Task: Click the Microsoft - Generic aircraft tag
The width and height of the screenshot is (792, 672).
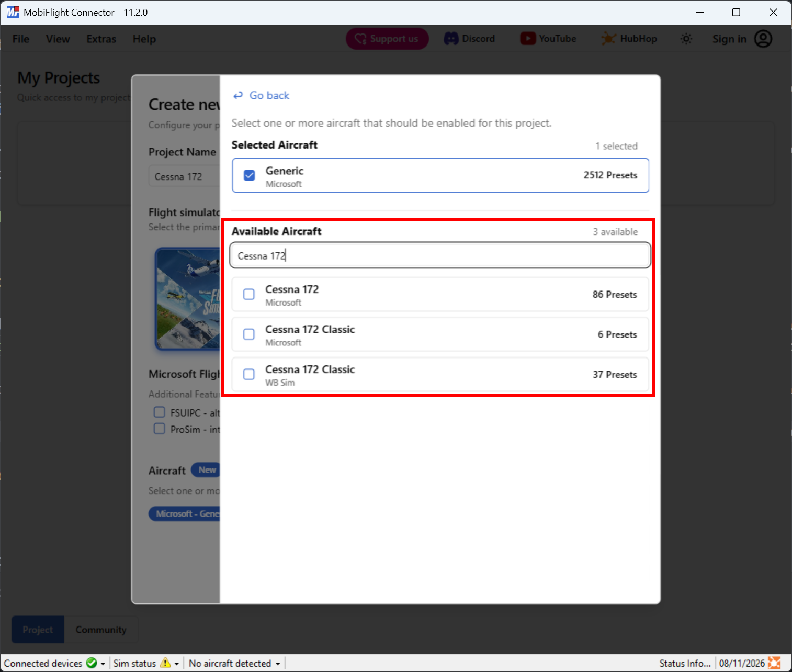Action: point(184,513)
